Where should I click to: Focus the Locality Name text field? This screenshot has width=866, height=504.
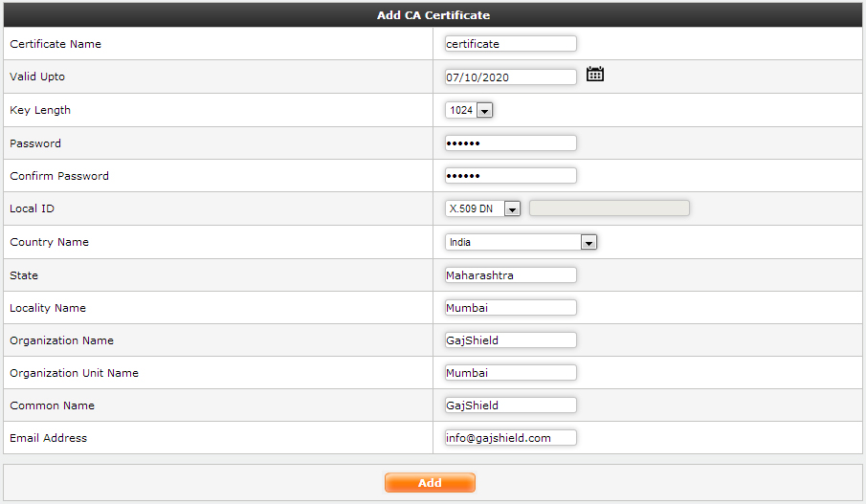[x=510, y=308]
